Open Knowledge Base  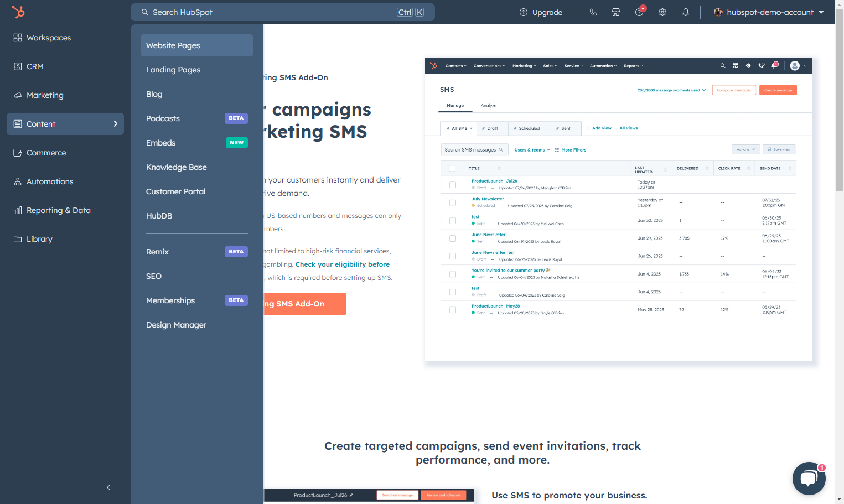(x=197, y=167)
